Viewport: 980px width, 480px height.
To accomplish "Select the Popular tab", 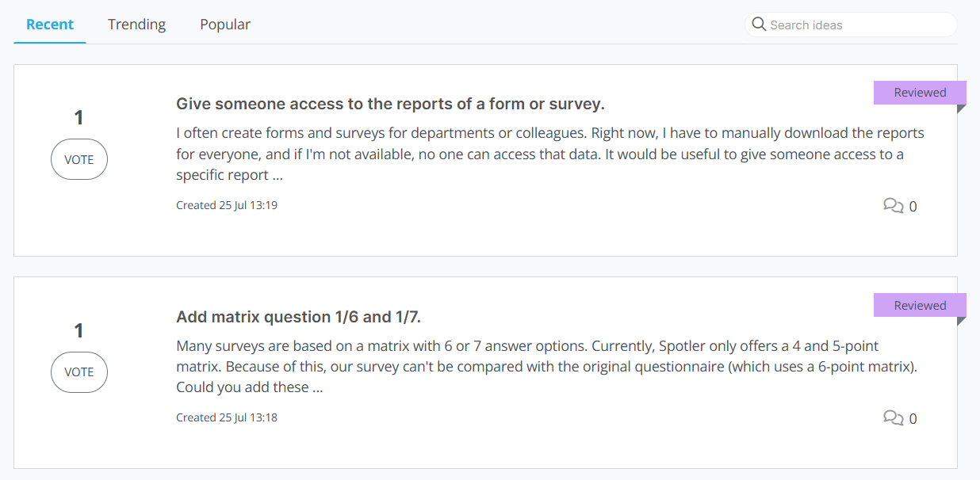I will [x=225, y=25].
